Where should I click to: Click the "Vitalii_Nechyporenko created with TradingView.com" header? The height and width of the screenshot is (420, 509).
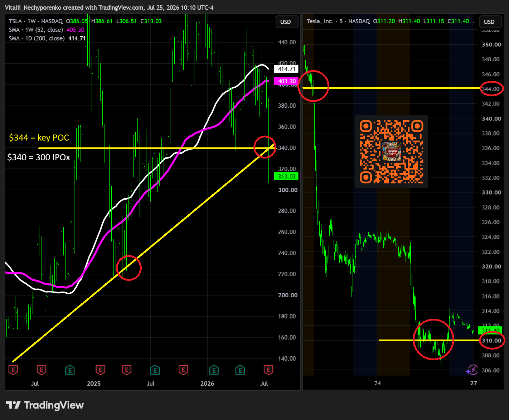[x=73, y=8]
